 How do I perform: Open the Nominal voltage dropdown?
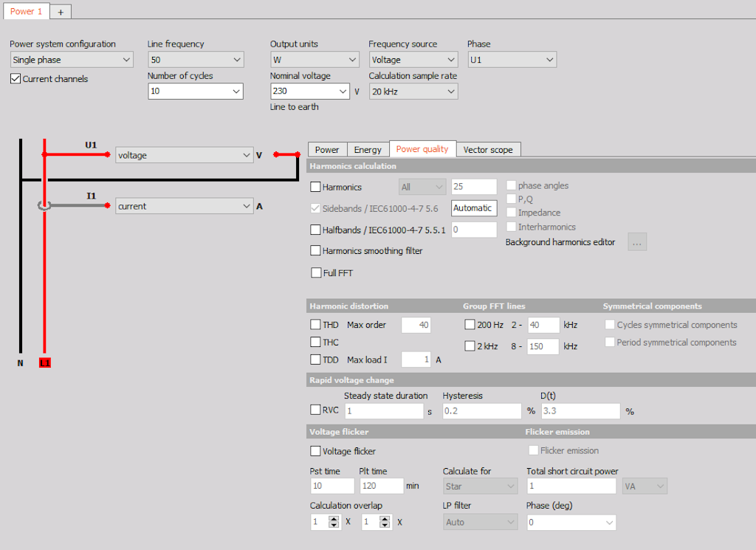point(309,91)
